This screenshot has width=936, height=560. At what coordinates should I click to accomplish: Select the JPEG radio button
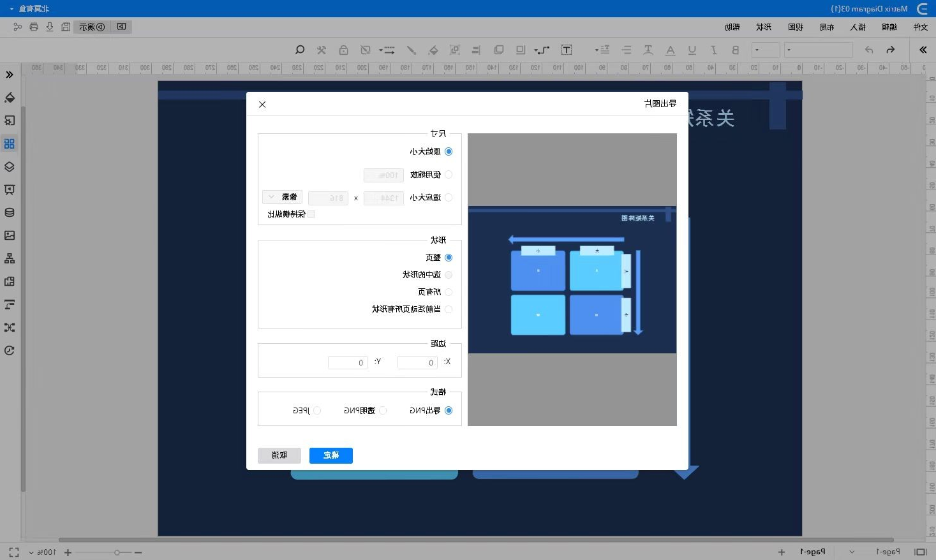pos(317,411)
